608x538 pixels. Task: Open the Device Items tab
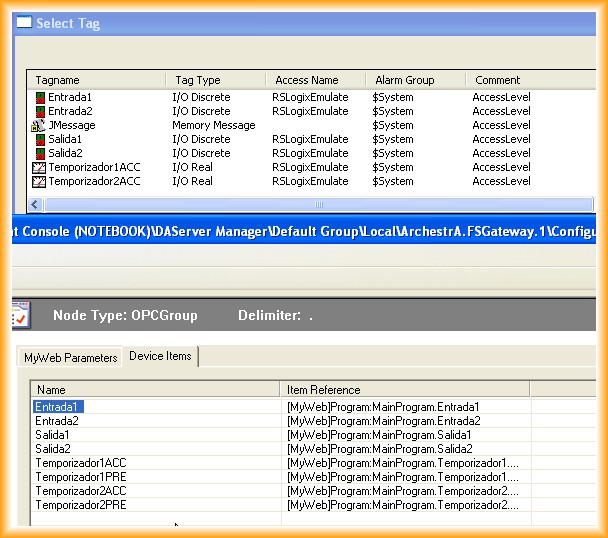(160, 356)
